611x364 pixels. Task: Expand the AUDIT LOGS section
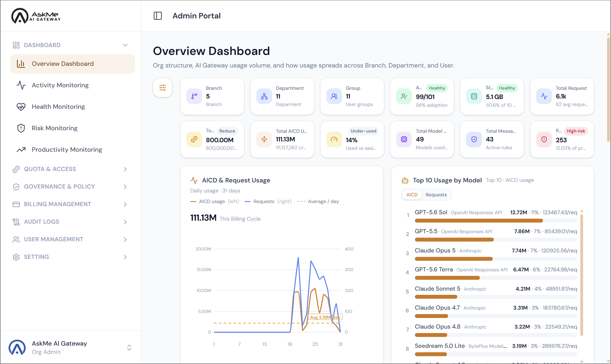click(x=125, y=222)
